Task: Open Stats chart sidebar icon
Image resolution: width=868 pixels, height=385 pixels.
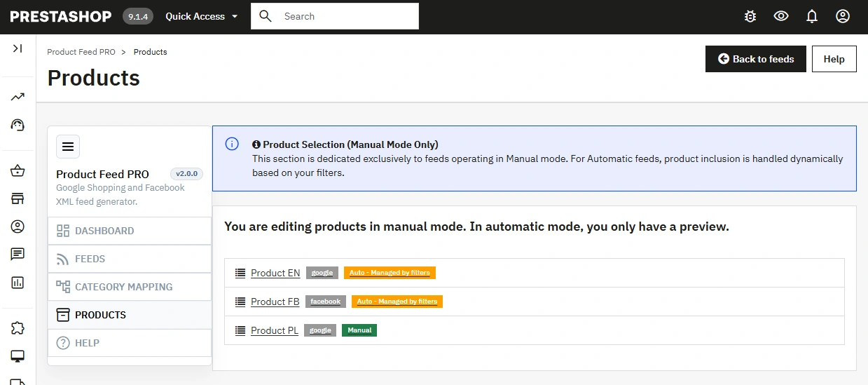Action: click(18, 283)
